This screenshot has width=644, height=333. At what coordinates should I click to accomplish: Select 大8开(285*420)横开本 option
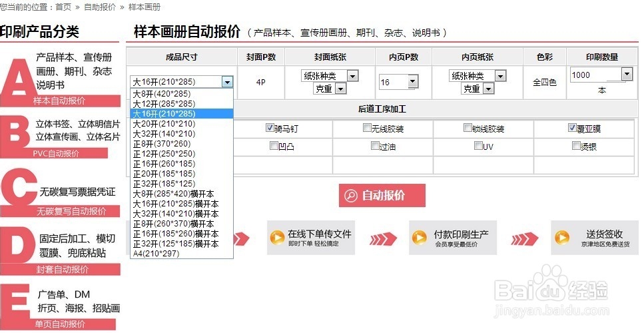(x=182, y=193)
